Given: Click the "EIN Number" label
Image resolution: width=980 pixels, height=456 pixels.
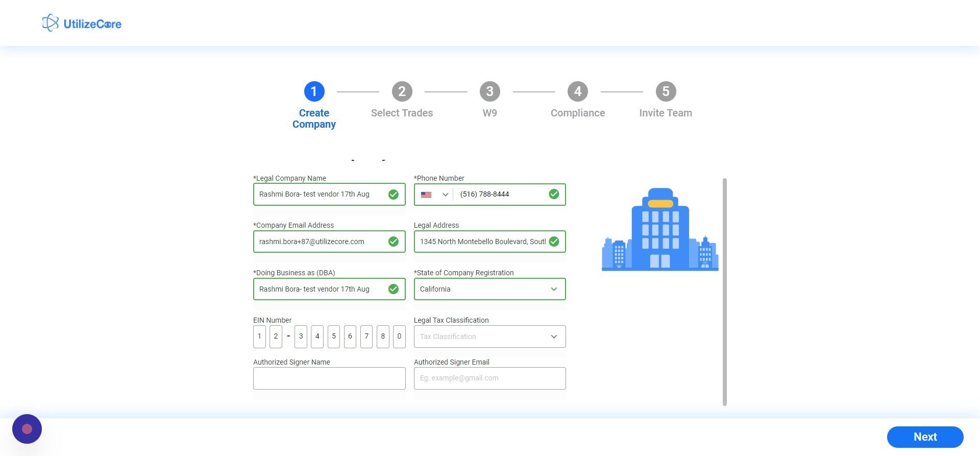Looking at the screenshot, I should pyautogui.click(x=273, y=320).
